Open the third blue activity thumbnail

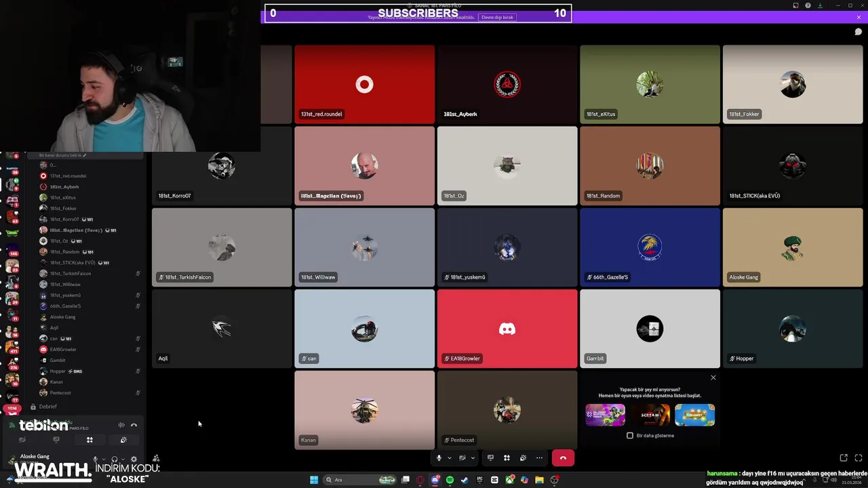point(694,415)
